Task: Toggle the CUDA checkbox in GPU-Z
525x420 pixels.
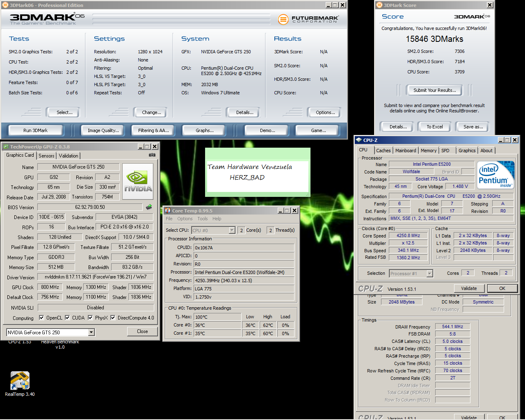Action: coord(67,317)
